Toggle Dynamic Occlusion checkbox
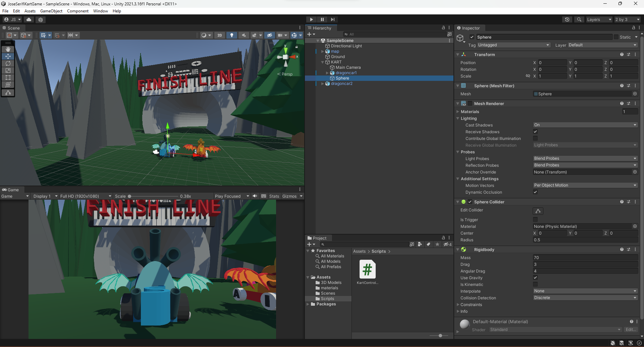The width and height of the screenshot is (644, 347). pos(535,192)
